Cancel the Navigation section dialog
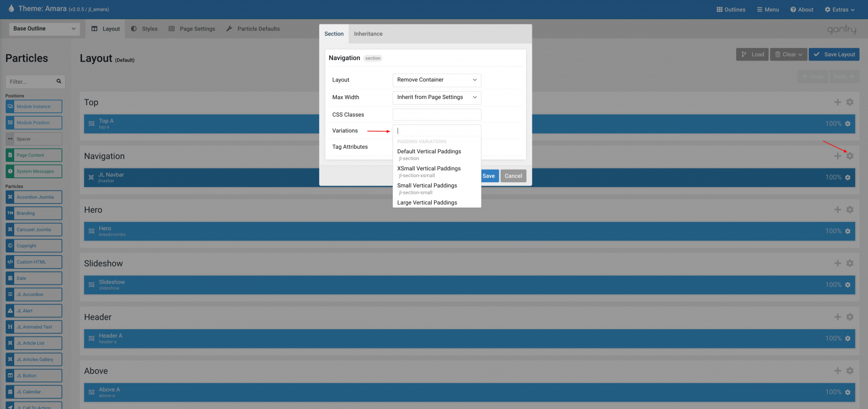868x409 pixels. click(513, 176)
